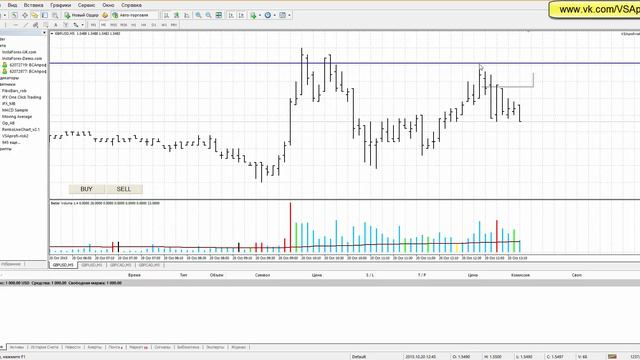Toggle the Terminal panel icon
Viewport: 640px width, 360px height.
[x=45, y=15]
